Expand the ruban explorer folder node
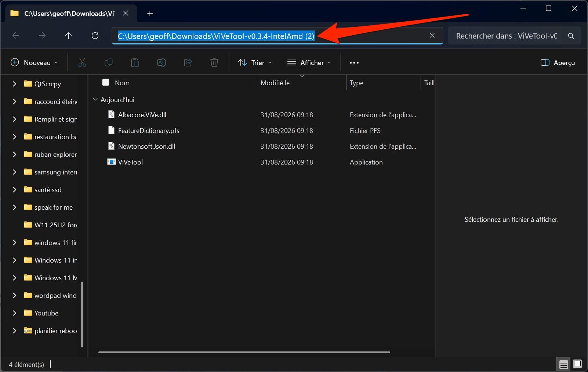588x372 pixels. (14, 154)
